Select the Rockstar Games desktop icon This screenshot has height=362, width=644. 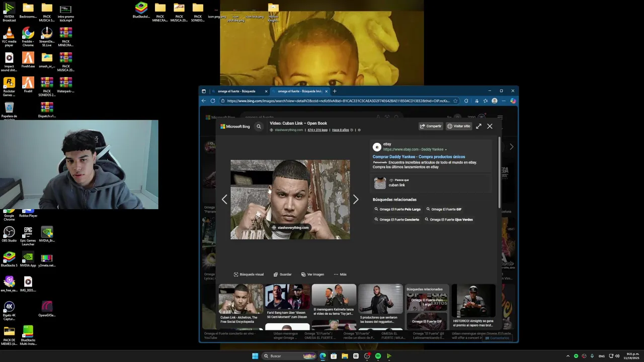click(x=9, y=87)
